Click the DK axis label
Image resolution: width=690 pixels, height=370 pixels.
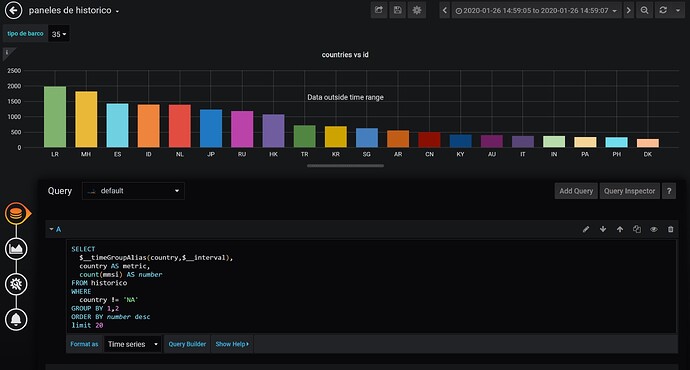point(648,154)
